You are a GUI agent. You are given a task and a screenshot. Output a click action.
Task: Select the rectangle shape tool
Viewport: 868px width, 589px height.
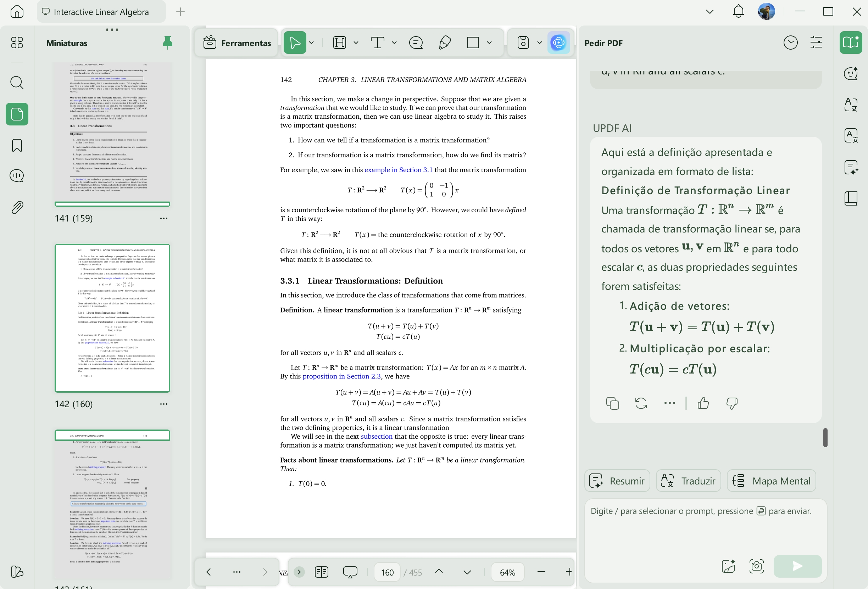point(473,43)
